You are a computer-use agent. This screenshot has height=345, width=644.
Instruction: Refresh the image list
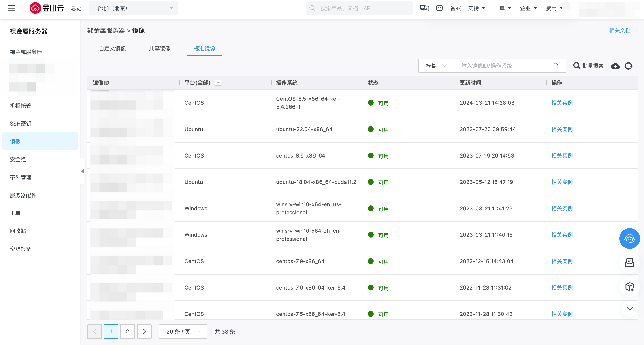tap(629, 66)
